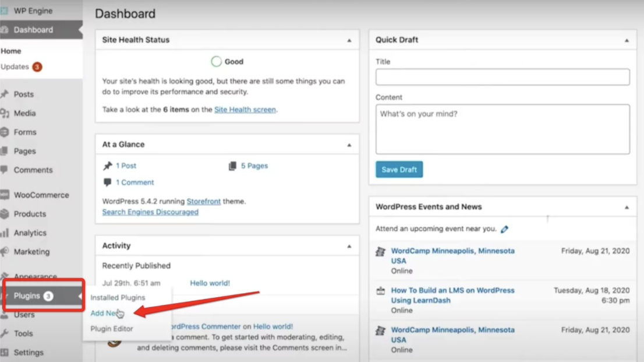Click the Quick Draft Title field
644x362 pixels.
tap(503, 77)
